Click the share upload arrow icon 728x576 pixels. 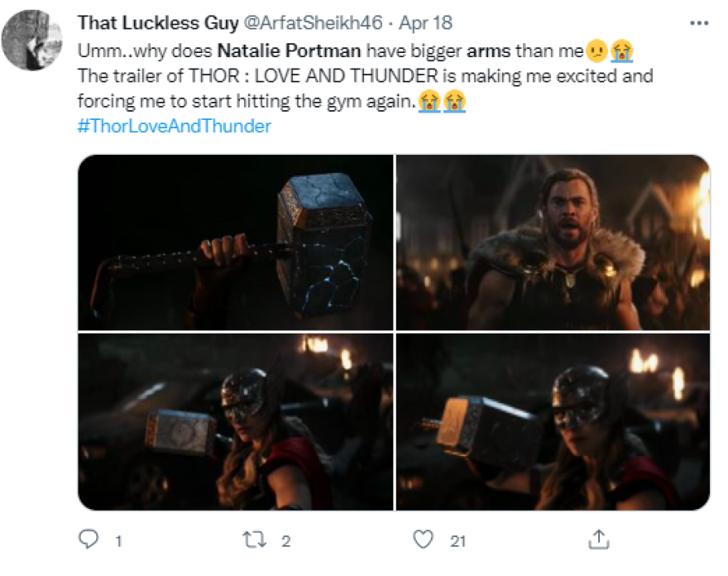click(x=596, y=540)
